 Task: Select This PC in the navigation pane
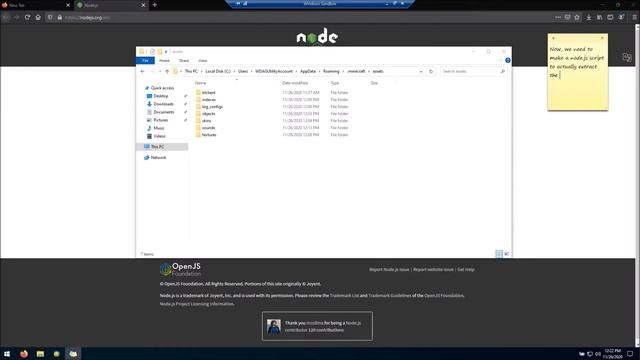157,147
